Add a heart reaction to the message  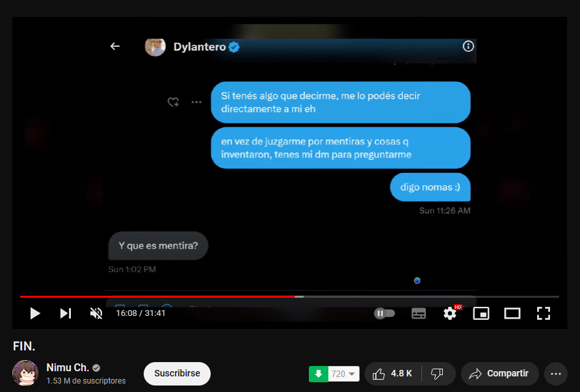tap(173, 101)
